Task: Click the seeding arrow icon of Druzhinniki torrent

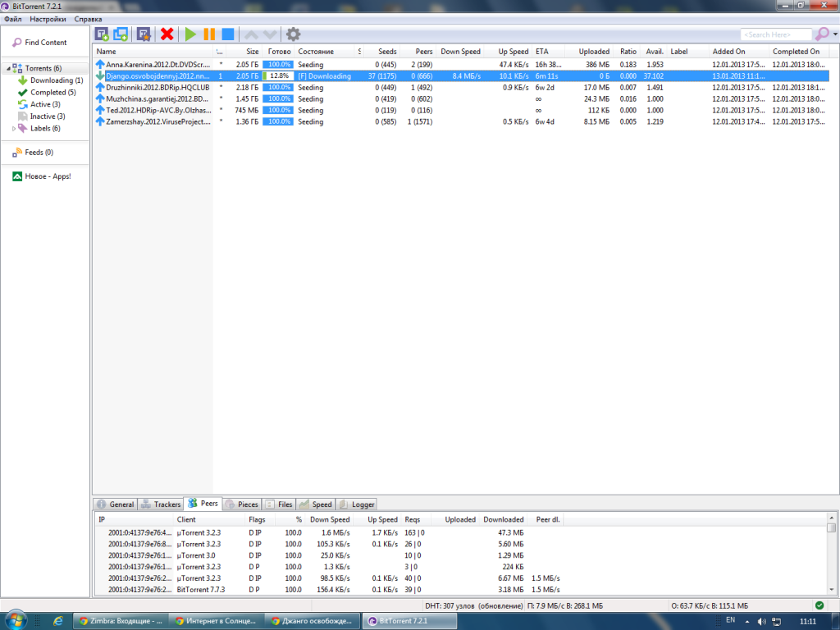Action: 100,87
